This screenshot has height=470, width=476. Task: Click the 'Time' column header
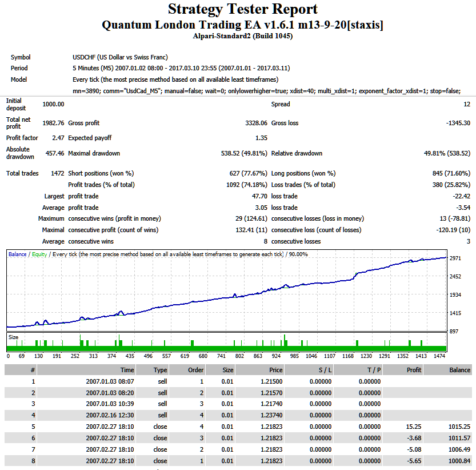[86, 370]
